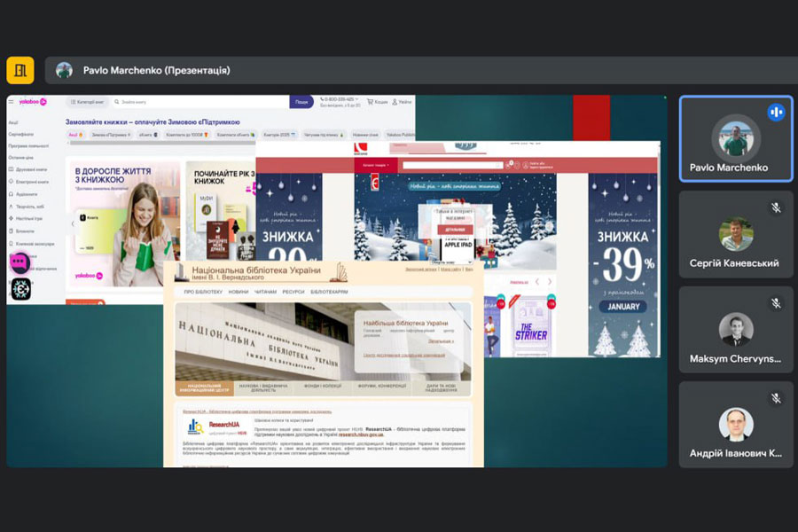Open 'Програма лояльності' in Yakaboo sidebar

pos(28,145)
